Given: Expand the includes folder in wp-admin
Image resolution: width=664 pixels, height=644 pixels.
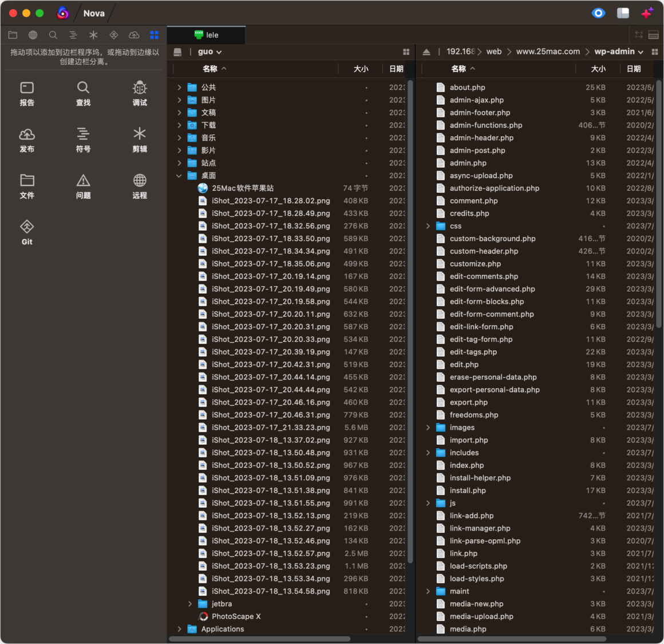Looking at the screenshot, I should [x=428, y=453].
